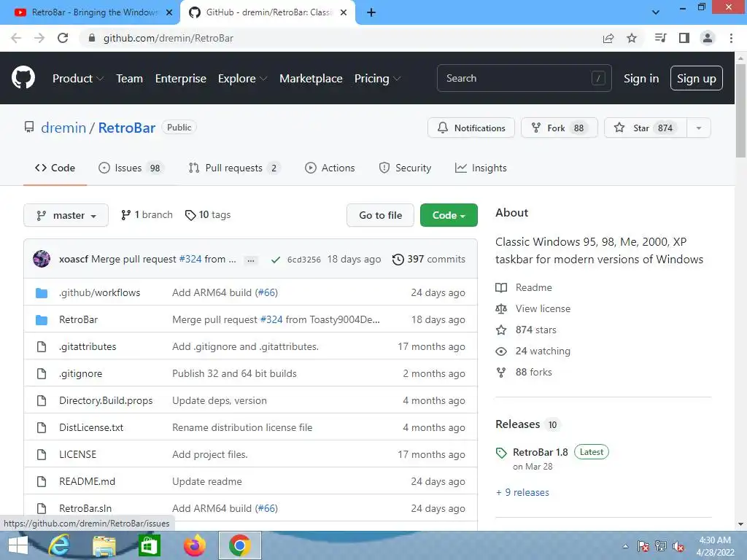747x560 pixels.
Task: Open Chrome three-dot menu
Action: (x=731, y=38)
